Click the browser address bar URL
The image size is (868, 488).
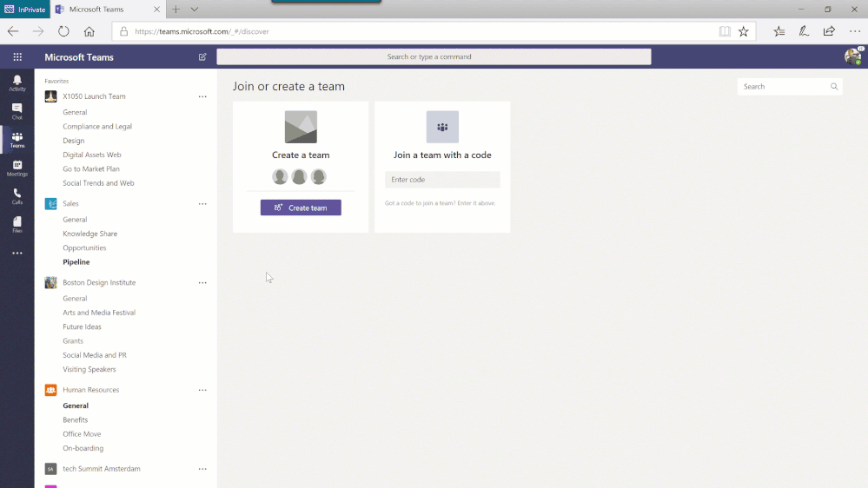coord(202,31)
